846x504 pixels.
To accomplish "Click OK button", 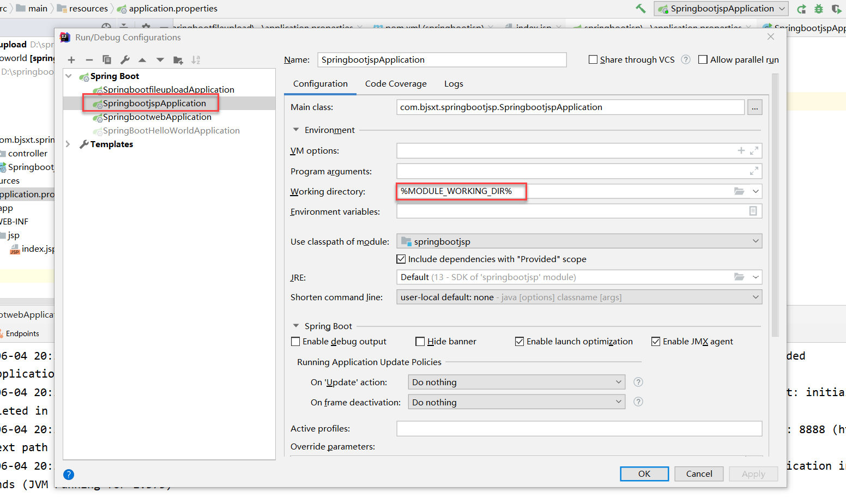I will pyautogui.click(x=644, y=474).
